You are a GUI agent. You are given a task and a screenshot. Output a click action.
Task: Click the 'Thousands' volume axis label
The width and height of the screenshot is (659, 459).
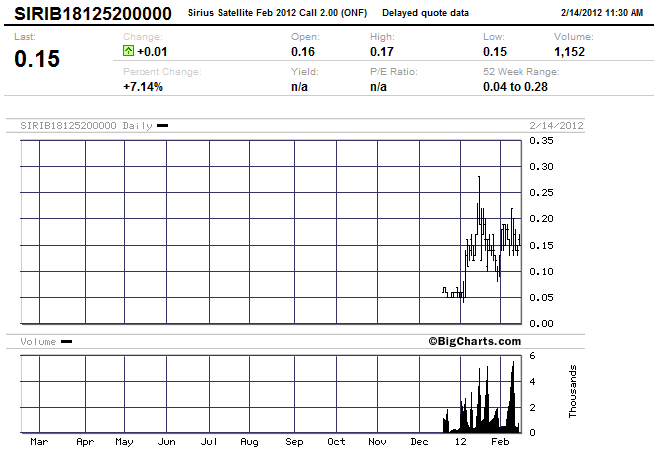[572, 391]
